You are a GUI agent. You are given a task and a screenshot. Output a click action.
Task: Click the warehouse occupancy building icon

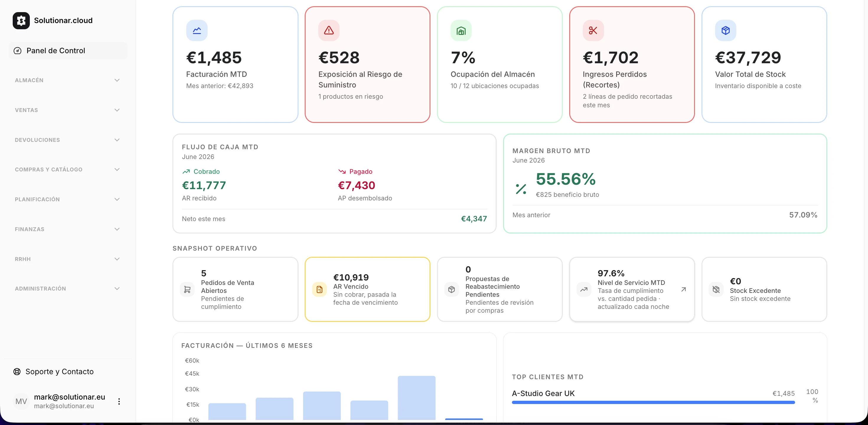pyautogui.click(x=461, y=30)
